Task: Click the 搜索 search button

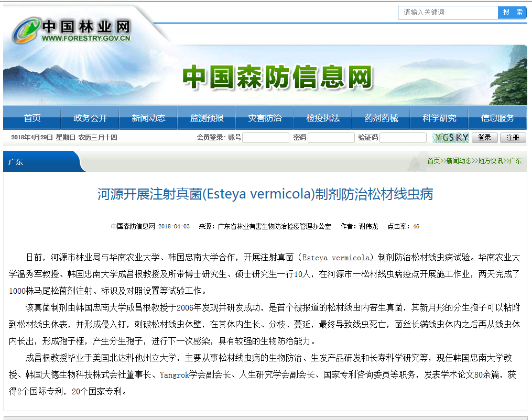Action: pos(512,13)
